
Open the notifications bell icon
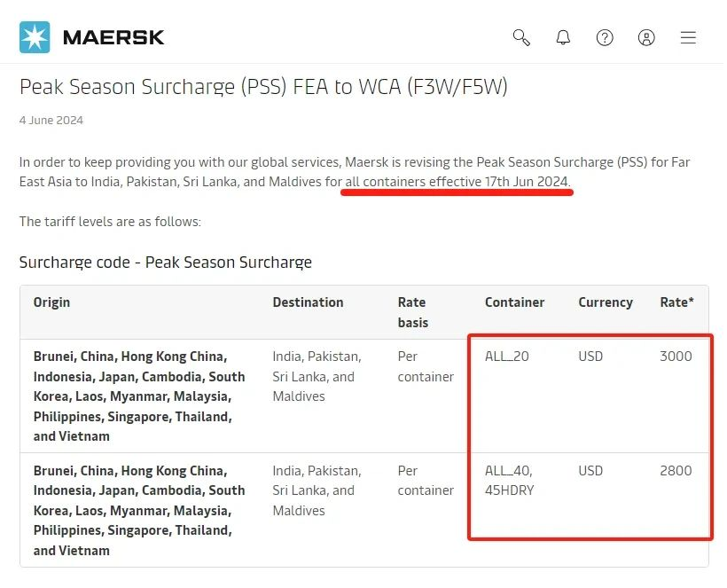563,37
